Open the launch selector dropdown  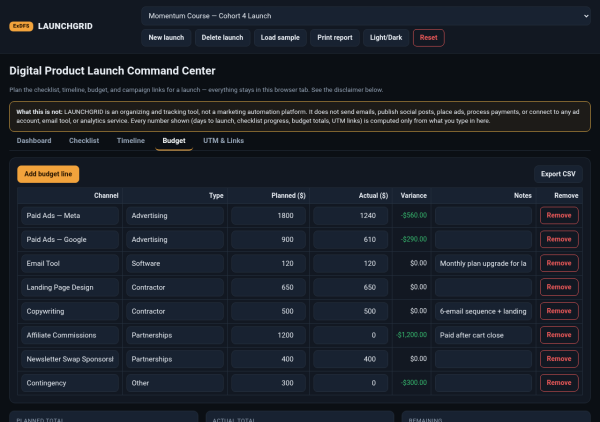366,16
